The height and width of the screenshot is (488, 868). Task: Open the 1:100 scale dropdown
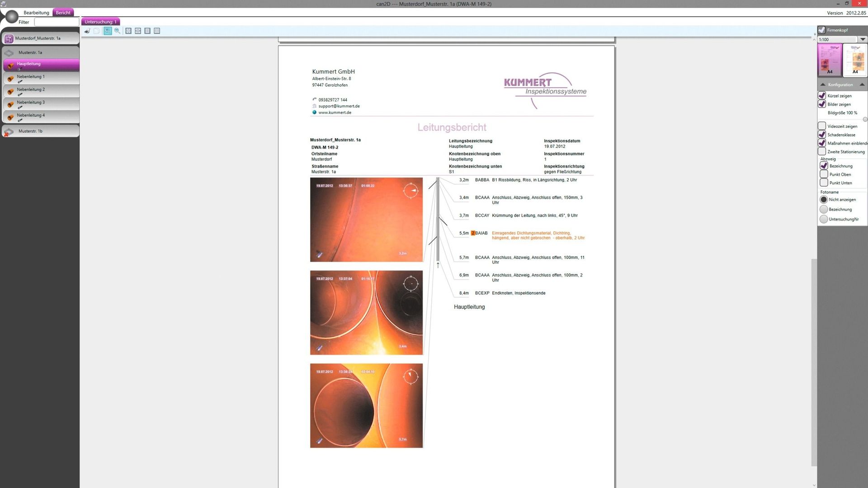[863, 39]
